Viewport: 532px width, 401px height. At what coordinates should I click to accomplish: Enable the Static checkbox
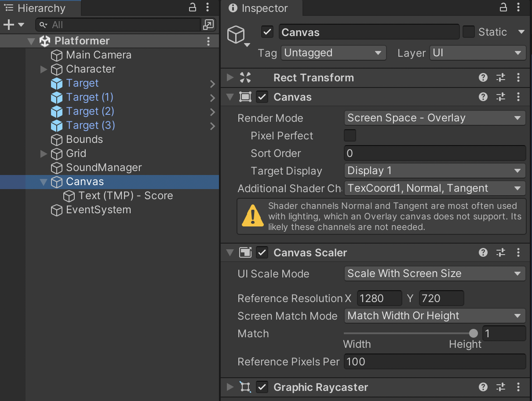469,32
